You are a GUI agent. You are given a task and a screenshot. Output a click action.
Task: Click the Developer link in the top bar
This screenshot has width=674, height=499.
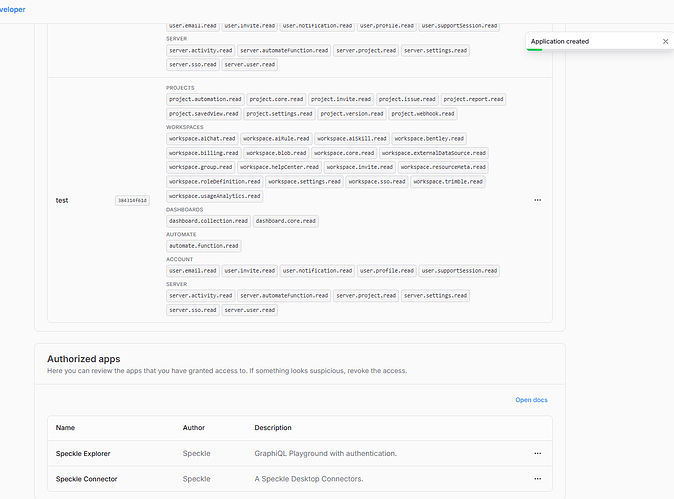[x=12, y=9]
